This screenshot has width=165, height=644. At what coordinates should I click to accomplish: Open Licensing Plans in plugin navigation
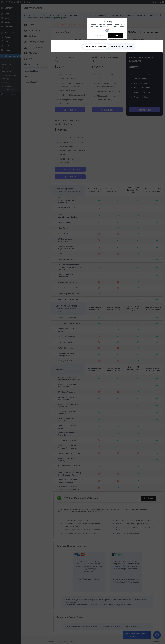click(x=31, y=71)
